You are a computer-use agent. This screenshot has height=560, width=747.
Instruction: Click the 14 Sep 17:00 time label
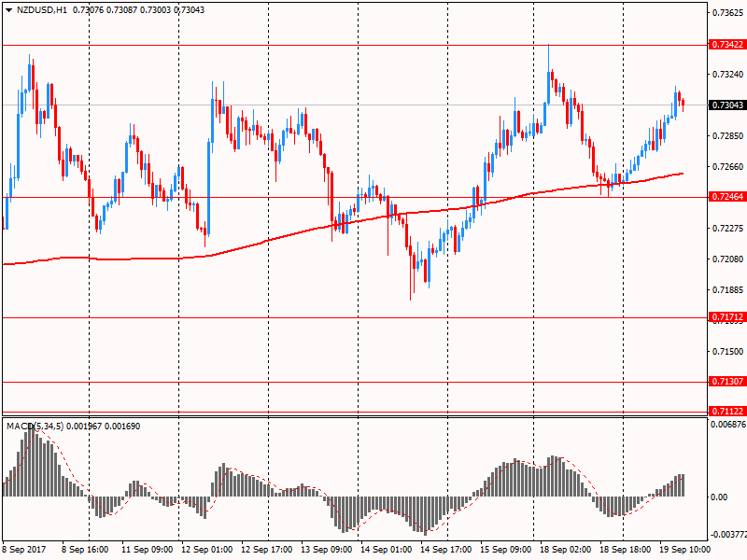446,550
